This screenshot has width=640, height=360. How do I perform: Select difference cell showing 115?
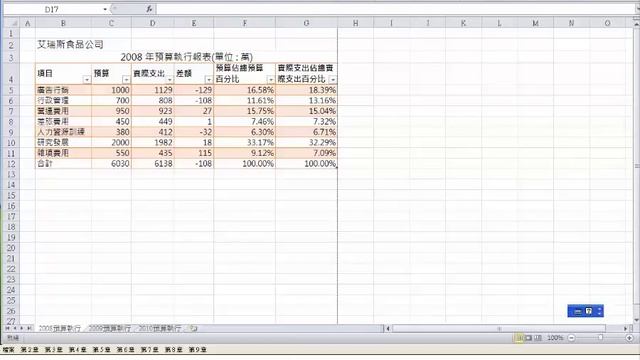coord(194,153)
